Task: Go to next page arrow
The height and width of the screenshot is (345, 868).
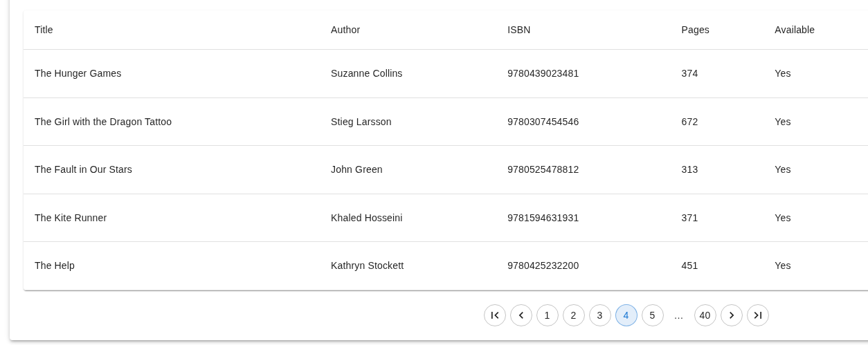Action: (732, 315)
